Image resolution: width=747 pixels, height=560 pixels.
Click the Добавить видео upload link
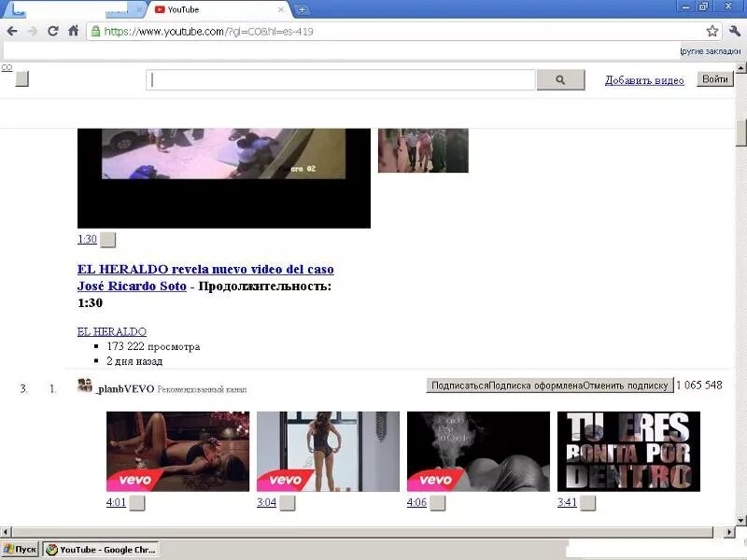click(x=644, y=80)
